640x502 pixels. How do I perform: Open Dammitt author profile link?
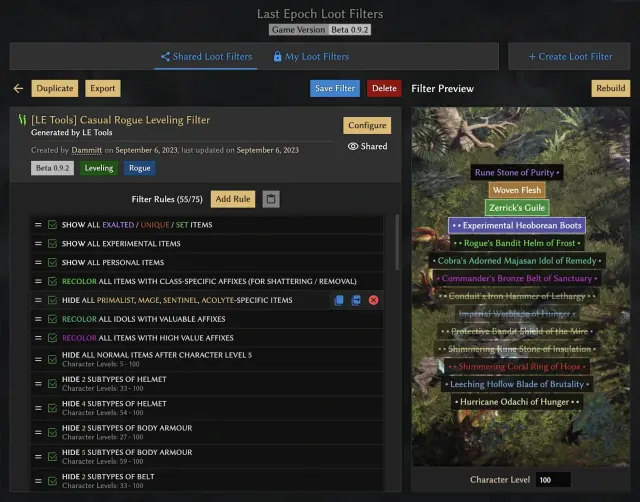point(87,150)
